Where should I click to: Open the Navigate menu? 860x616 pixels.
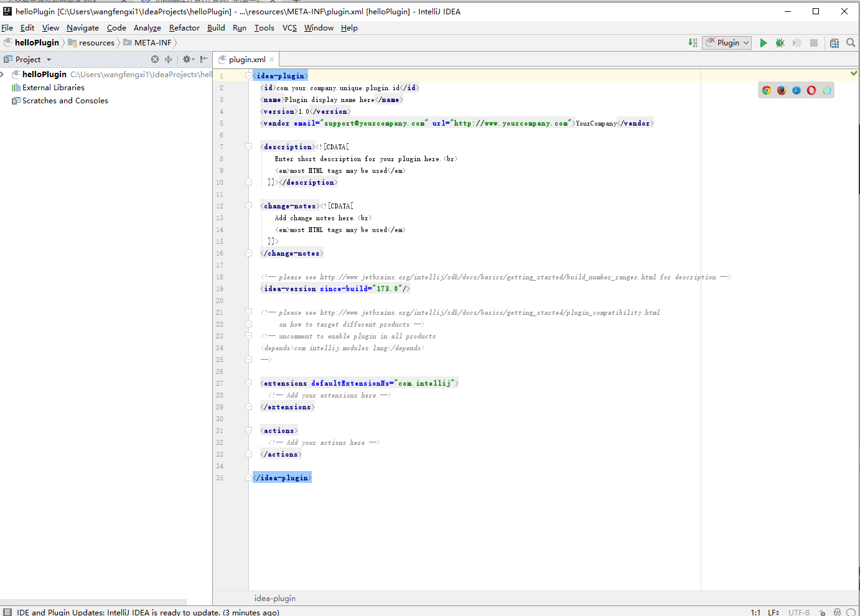click(x=83, y=28)
